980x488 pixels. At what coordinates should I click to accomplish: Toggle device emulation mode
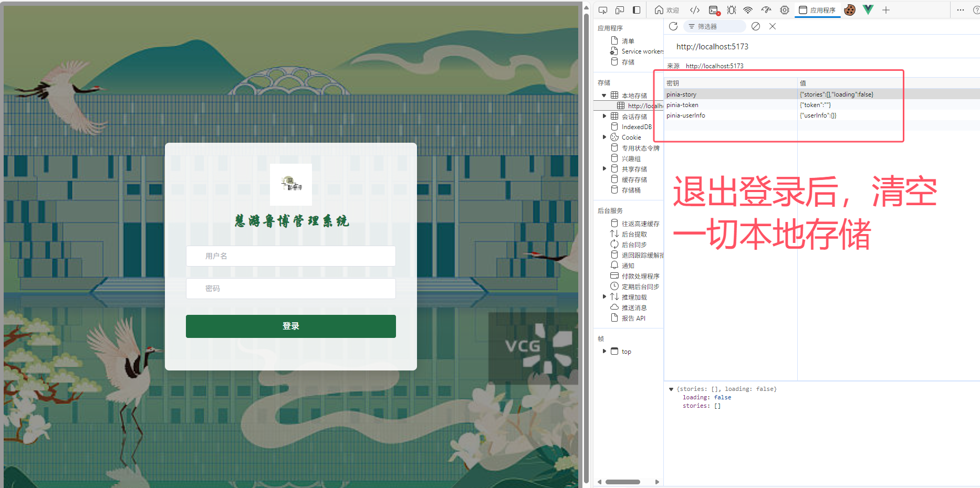(x=620, y=10)
